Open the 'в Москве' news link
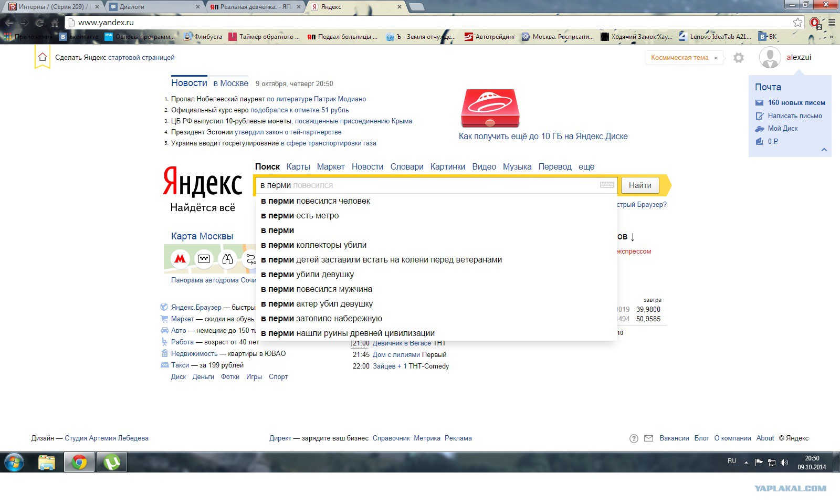This screenshot has width=840, height=504. point(230,83)
